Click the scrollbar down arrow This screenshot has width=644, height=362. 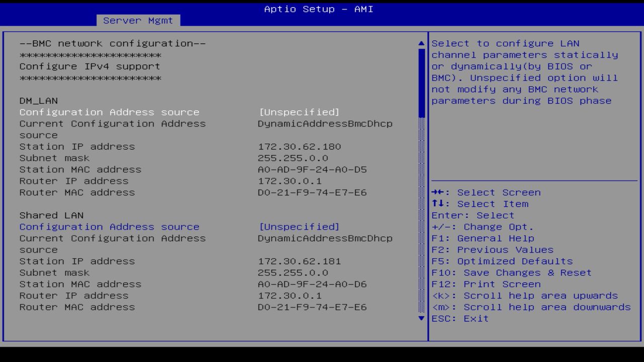pos(421,318)
